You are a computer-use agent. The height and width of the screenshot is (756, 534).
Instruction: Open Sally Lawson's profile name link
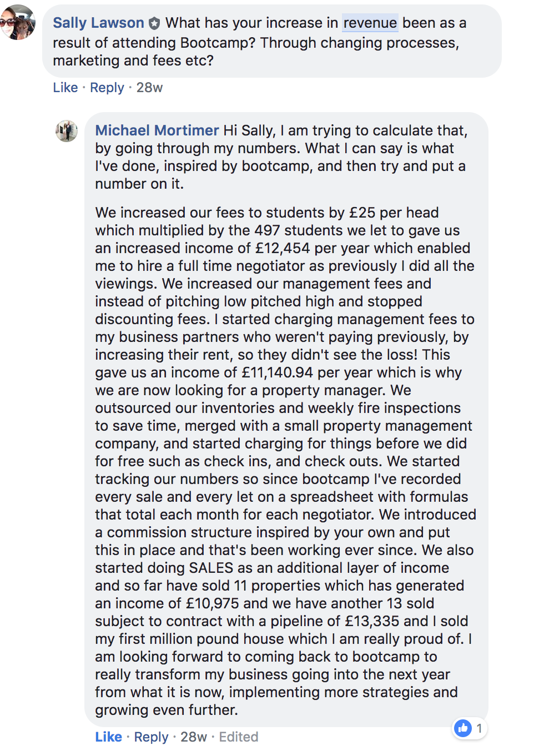tap(98, 23)
